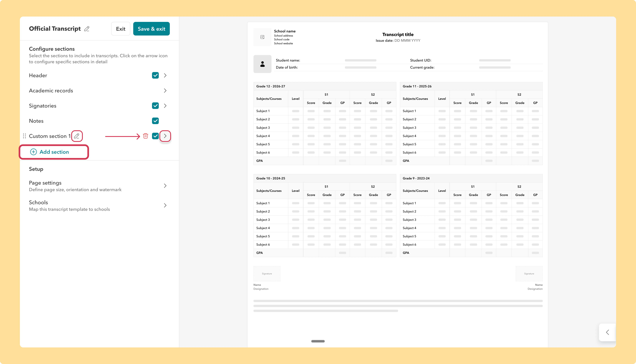Click the "Student UID:" label
This screenshot has width=636, height=364.
click(x=421, y=60)
